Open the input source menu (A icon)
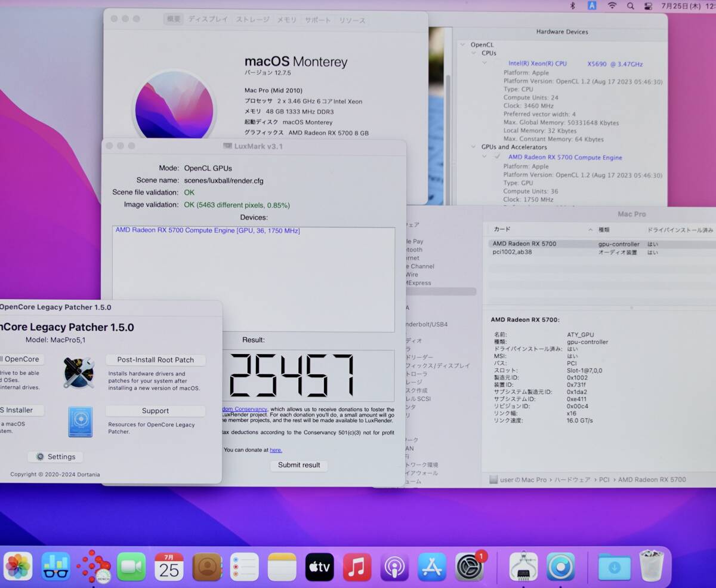Viewport: 716px width, 588px height. point(592,5)
